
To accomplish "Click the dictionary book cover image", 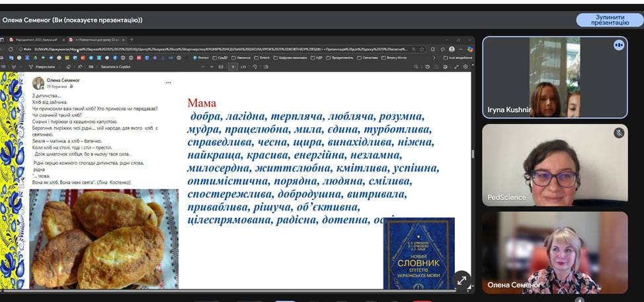I will 419,253.
